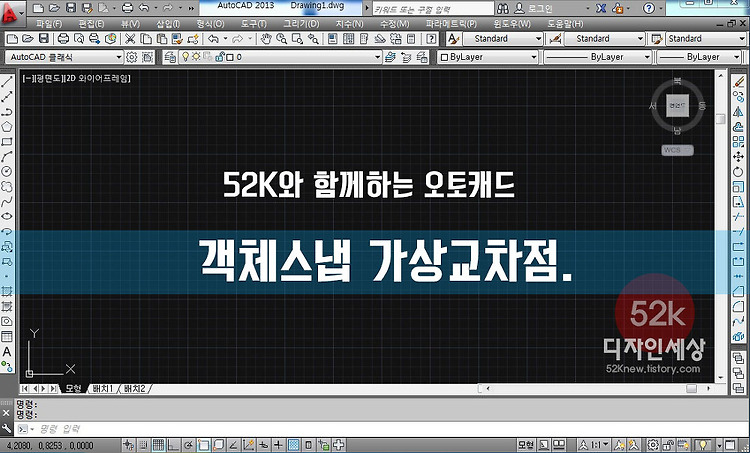750x453 pixels.
Task: Toggle Ortho Mode in status bar
Action: tap(174, 445)
